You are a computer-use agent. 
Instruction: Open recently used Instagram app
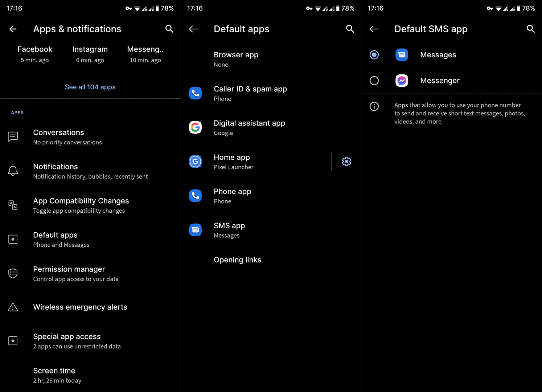click(90, 54)
